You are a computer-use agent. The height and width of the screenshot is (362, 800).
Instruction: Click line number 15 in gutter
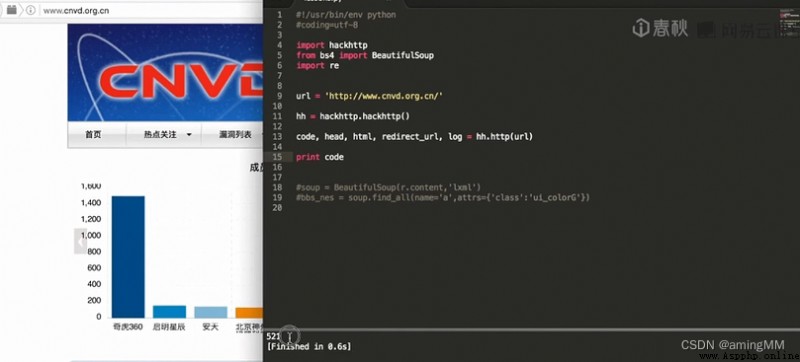pos(277,157)
